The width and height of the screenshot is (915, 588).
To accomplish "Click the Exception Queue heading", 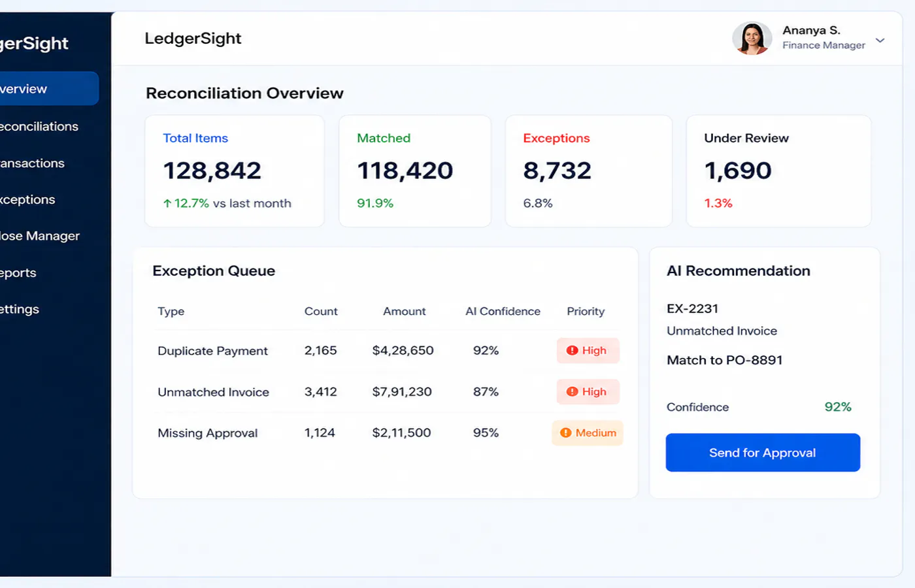I will 214,270.
